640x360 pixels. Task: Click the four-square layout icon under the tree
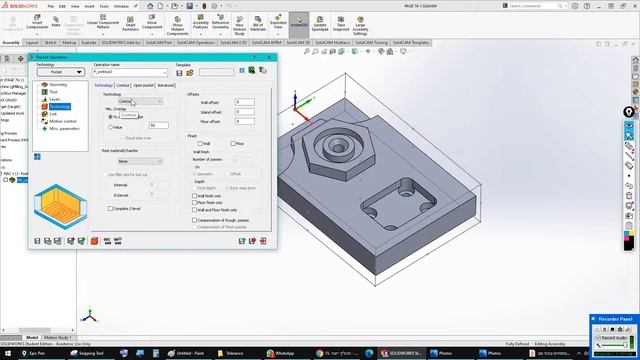[37, 157]
